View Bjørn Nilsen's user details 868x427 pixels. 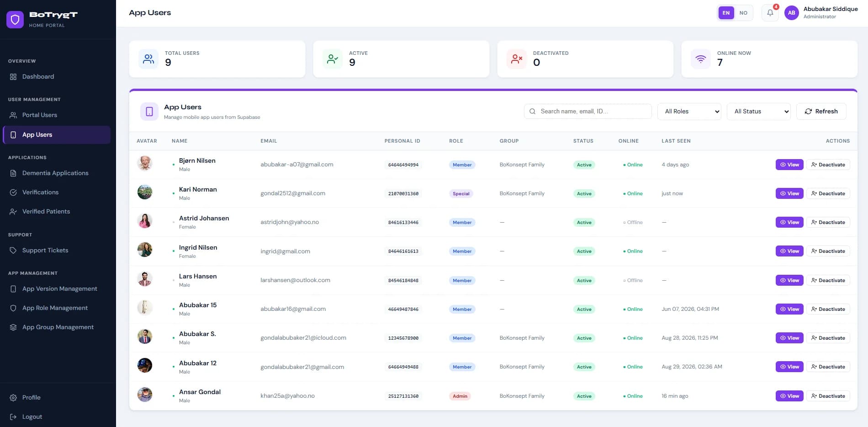click(x=789, y=165)
